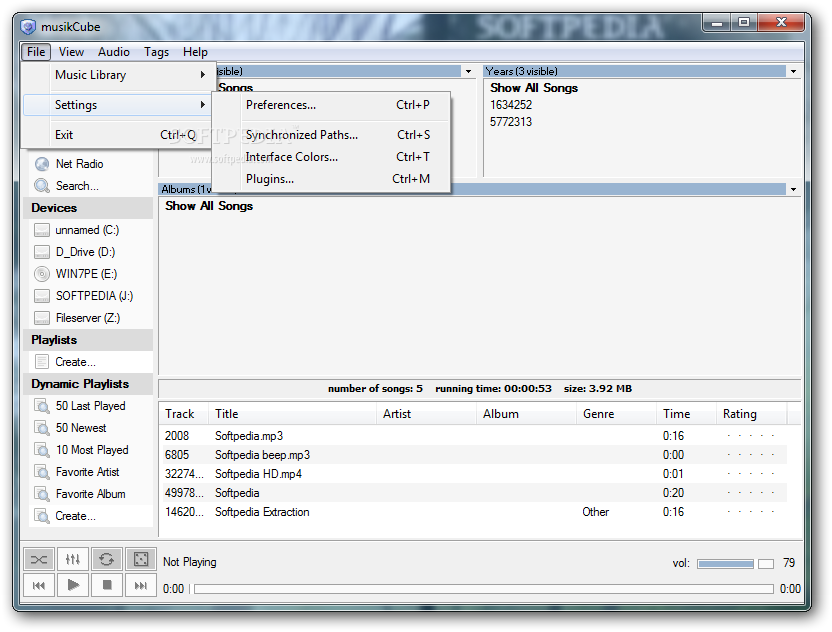This screenshot has width=832, height=632.
Task: Select Show All Songs in Years panel
Action: click(x=534, y=88)
